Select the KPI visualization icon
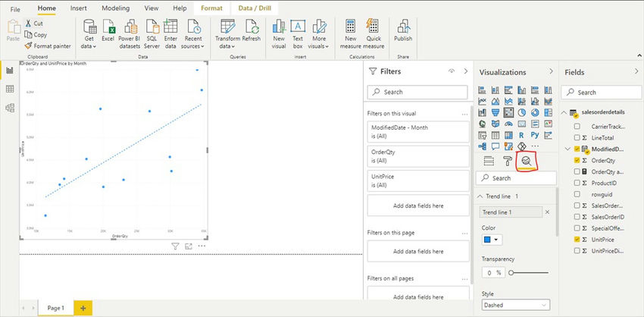 (548, 124)
